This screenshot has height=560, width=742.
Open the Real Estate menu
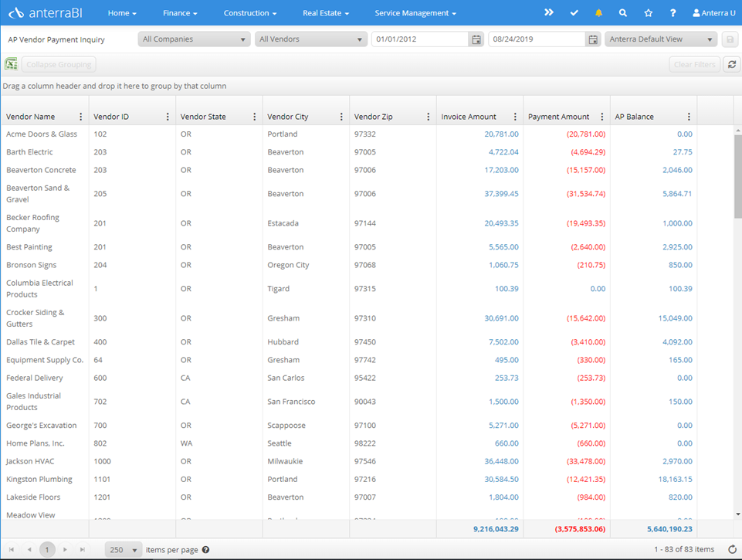tap(325, 13)
